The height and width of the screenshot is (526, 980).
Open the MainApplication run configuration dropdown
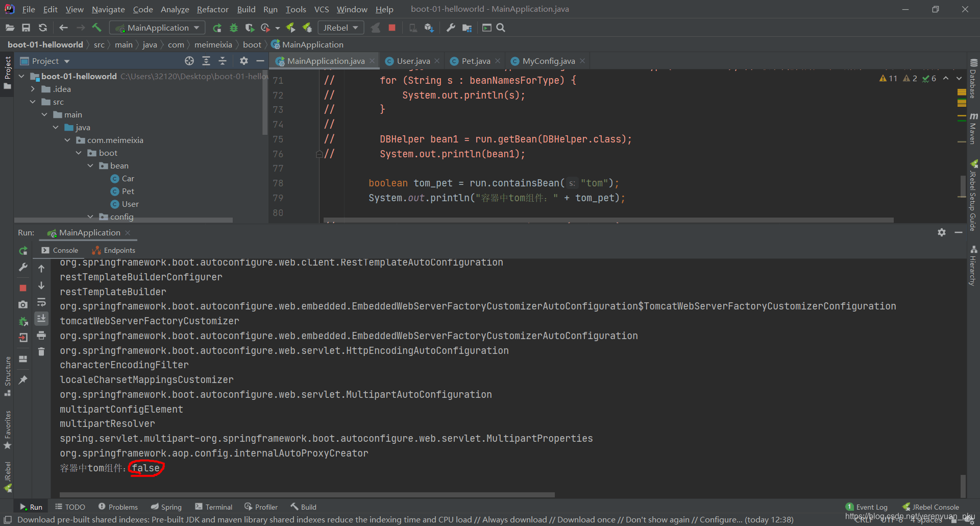[158, 28]
